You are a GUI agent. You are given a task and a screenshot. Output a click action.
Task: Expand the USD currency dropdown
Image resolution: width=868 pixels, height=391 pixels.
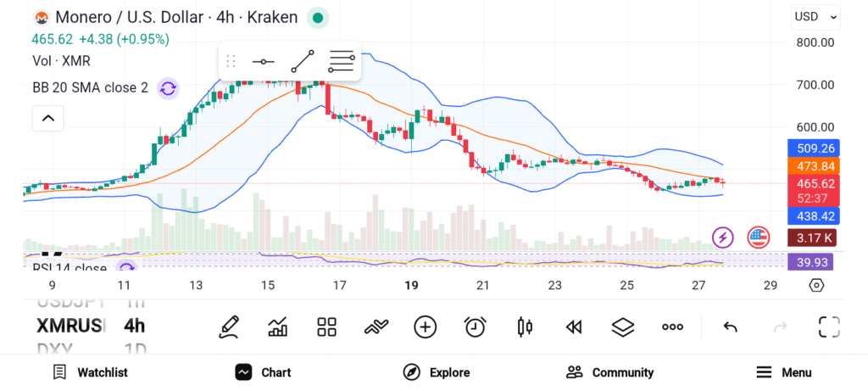(815, 16)
